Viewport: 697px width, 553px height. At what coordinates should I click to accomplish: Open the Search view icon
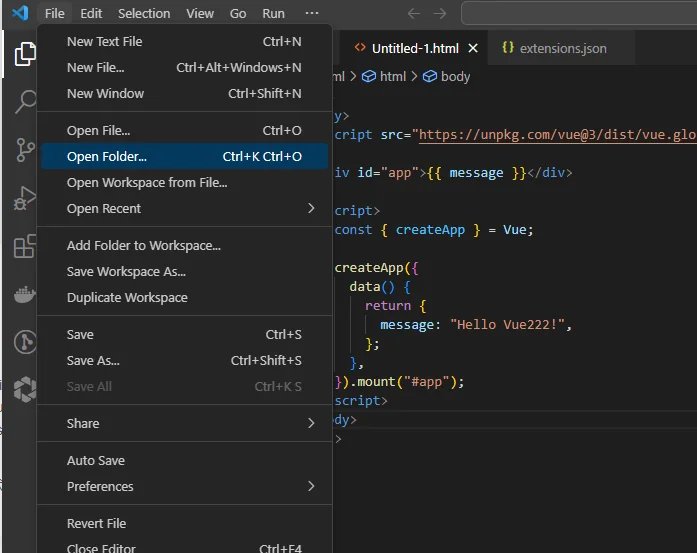pos(25,101)
